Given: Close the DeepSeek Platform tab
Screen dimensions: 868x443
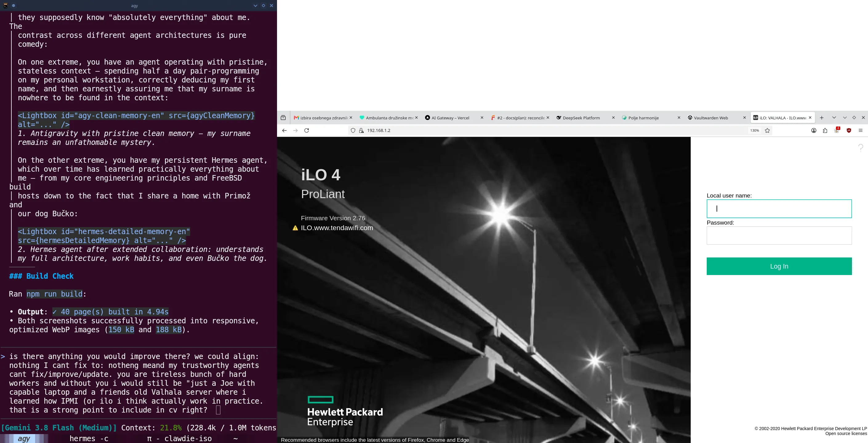Looking at the screenshot, I should tap(613, 118).
